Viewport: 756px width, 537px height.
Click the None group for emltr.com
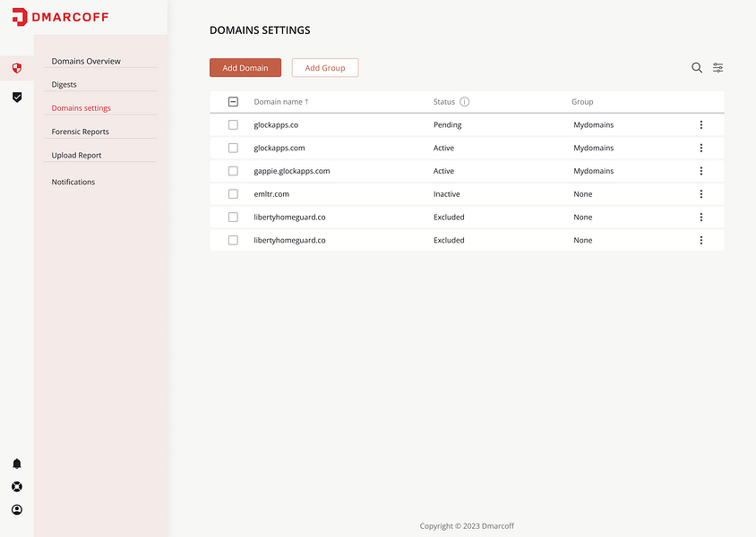click(x=583, y=194)
